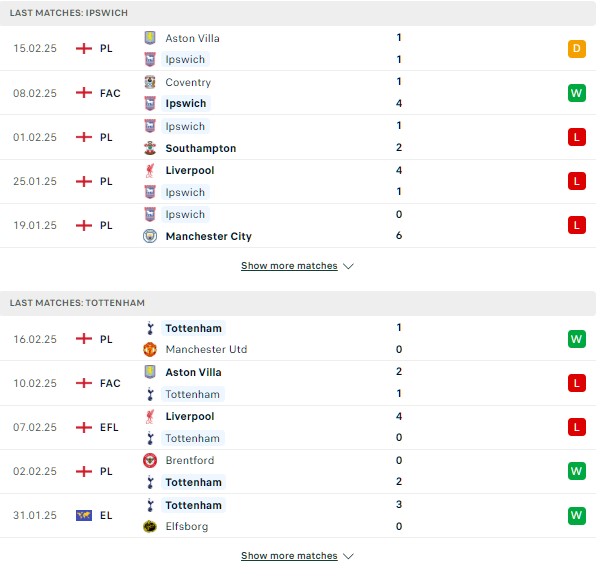Click the Manchester Utd crest icon

(150, 349)
